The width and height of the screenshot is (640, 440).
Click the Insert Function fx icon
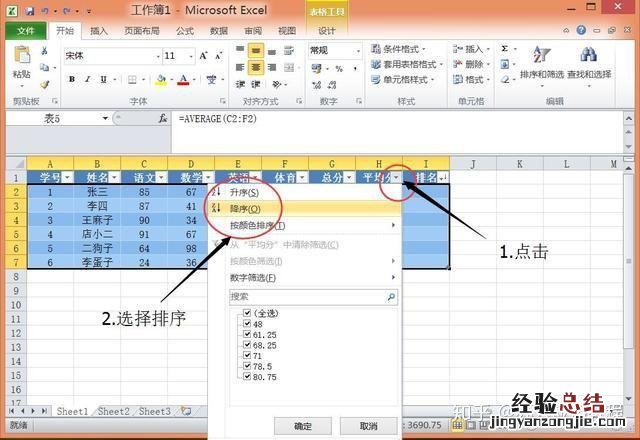click(x=162, y=118)
